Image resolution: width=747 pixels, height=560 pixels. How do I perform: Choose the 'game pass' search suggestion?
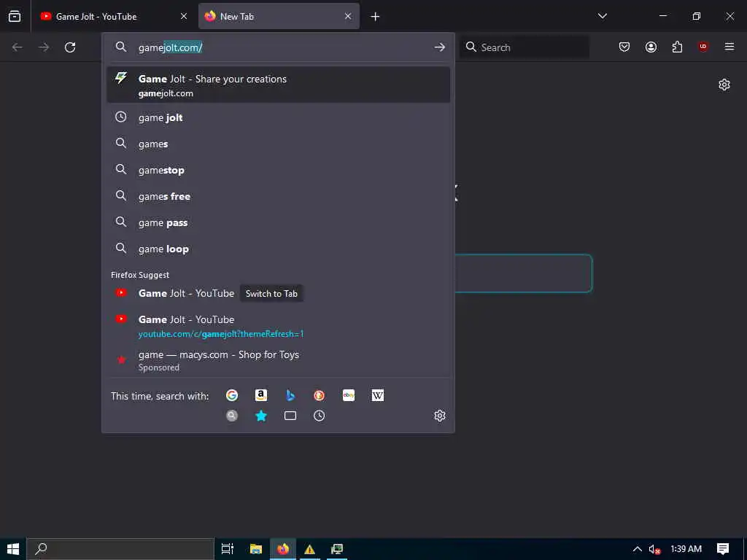coord(278,222)
